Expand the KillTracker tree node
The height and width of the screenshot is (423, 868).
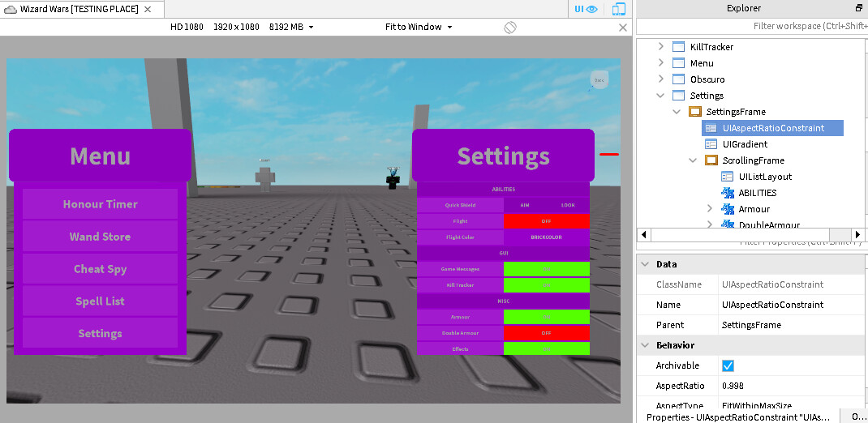[660, 47]
